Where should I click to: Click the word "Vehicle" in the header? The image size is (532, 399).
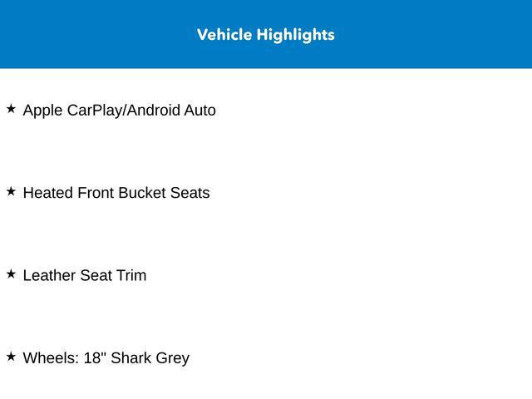[x=224, y=35]
